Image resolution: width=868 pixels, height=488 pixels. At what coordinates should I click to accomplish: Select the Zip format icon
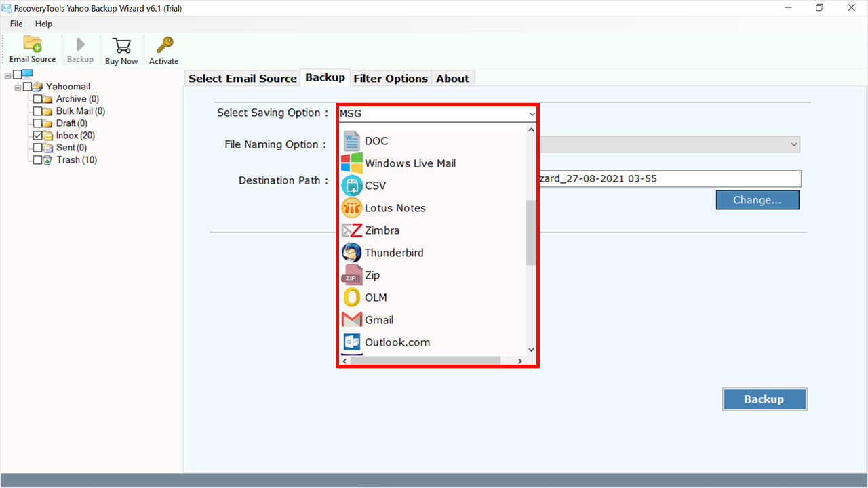[351, 275]
